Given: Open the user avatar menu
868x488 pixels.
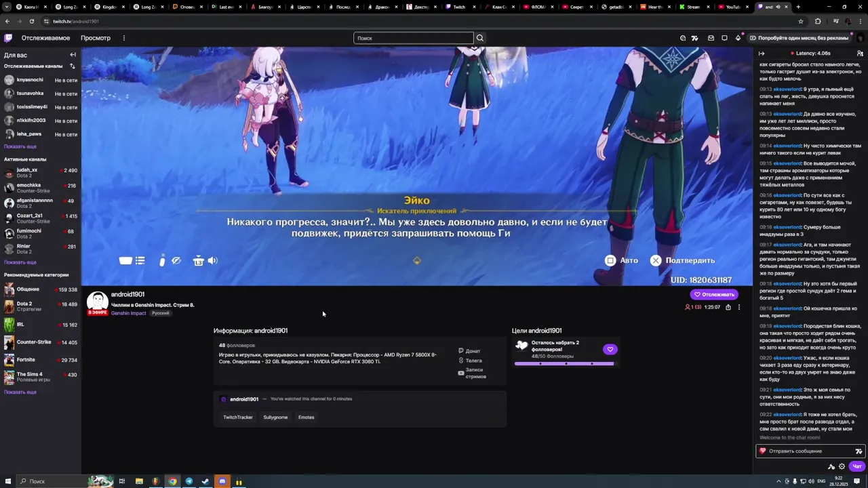Looking at the screenshot, I should tap(859, 38).
